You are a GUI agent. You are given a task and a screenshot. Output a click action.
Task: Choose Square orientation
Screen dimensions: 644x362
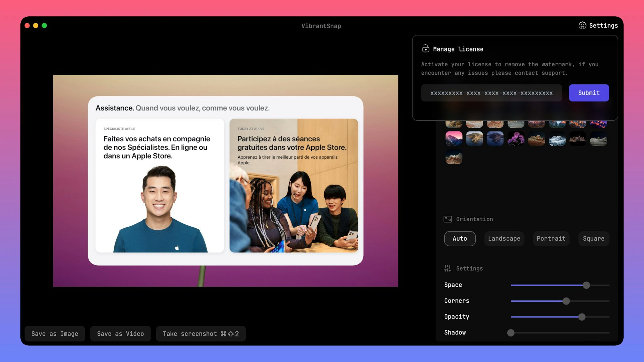coord(594,239)
